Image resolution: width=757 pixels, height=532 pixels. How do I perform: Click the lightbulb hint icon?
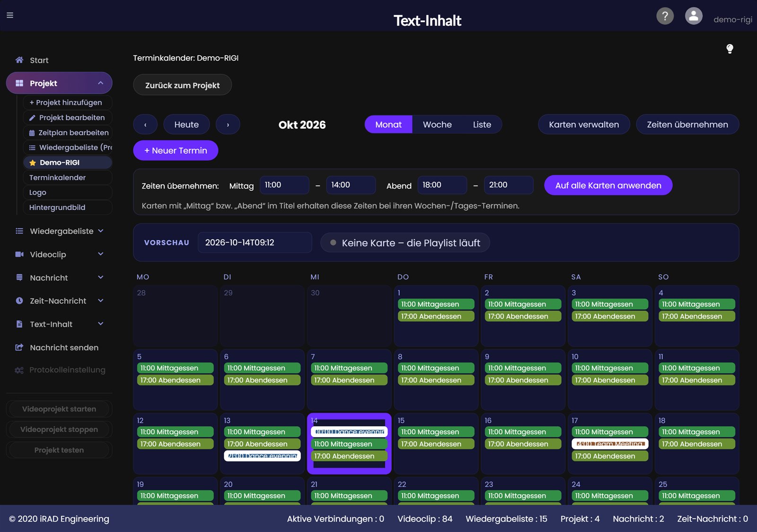point(730,49)
